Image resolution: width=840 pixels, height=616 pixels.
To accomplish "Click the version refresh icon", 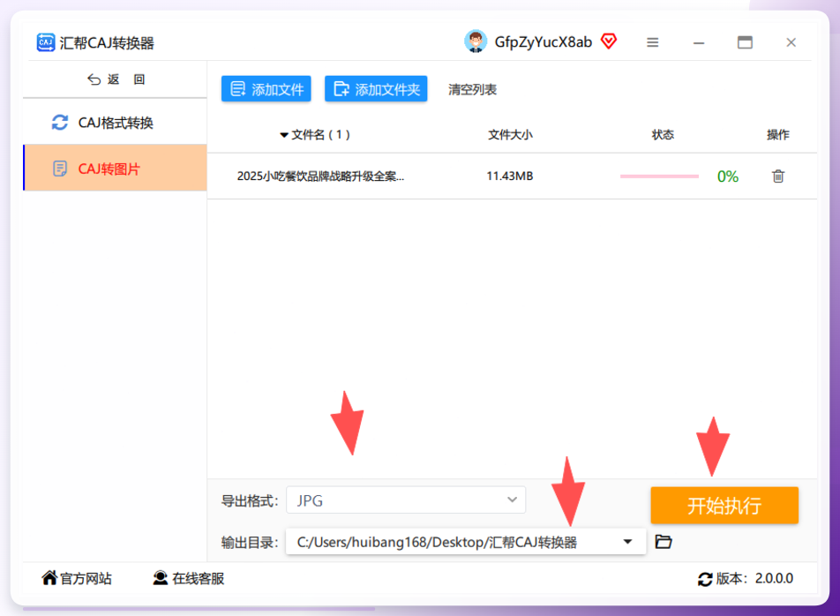I will [x=705, y=579].
